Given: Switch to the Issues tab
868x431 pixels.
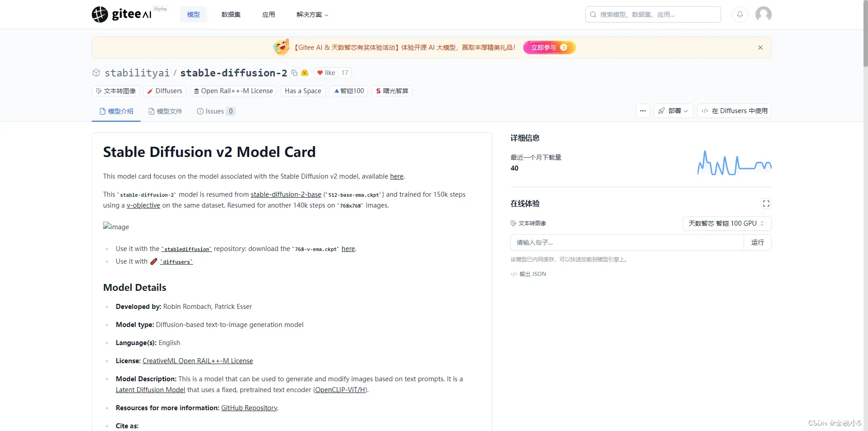Looking at the screenshot, I should 216,111.
